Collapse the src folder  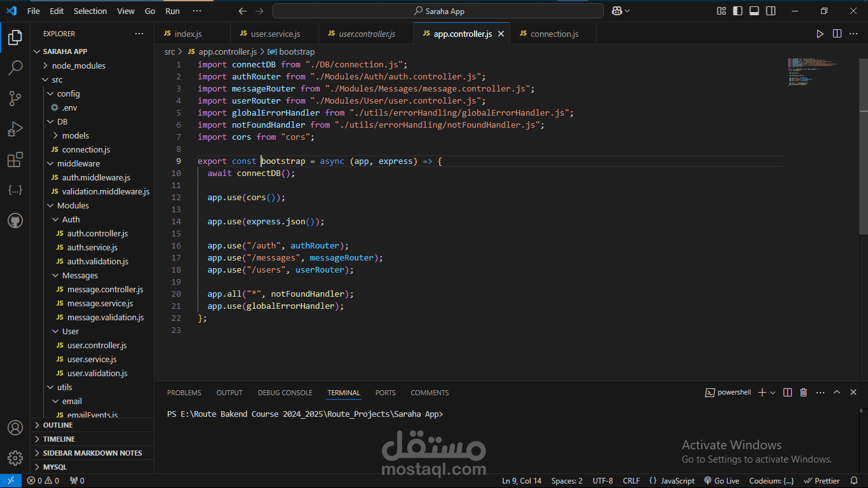point(93,79)
